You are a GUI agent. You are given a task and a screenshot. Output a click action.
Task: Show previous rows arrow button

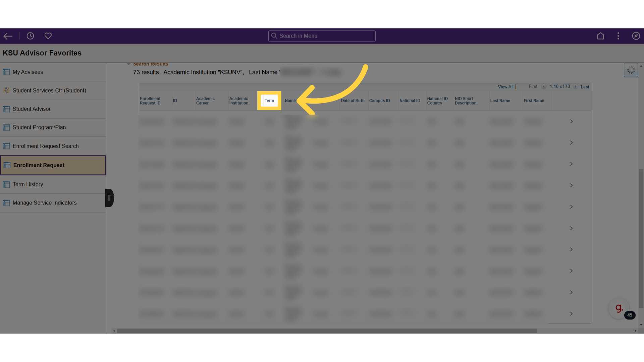click(543, 86)
